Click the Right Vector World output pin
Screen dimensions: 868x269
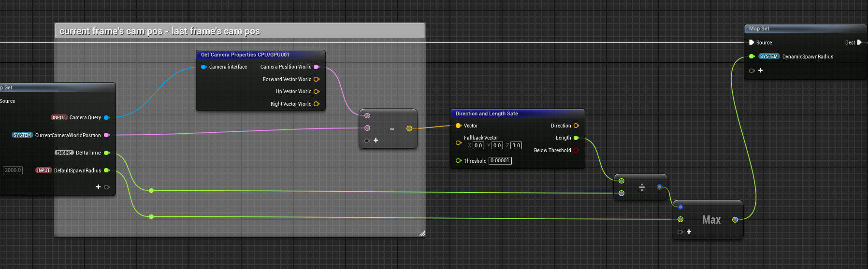317,104
